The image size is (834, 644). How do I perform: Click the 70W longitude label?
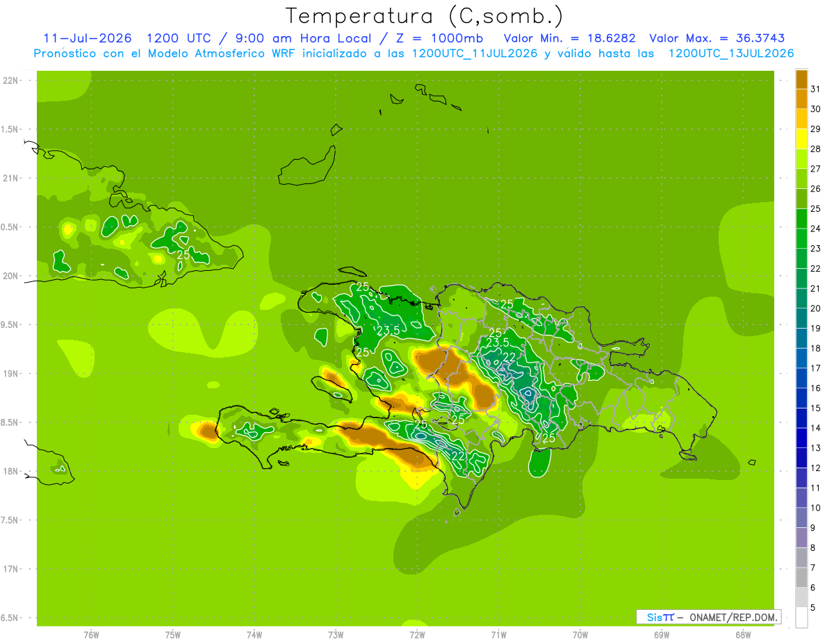tap(580, 634)
